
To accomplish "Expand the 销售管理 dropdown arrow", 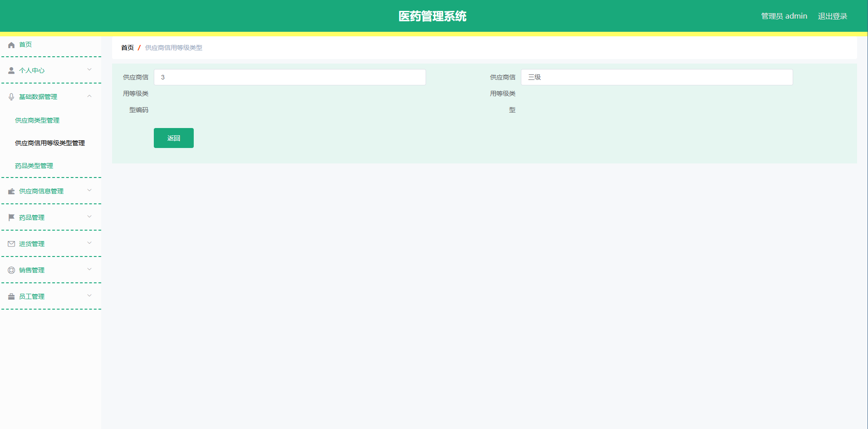I will tap(89, 270).
